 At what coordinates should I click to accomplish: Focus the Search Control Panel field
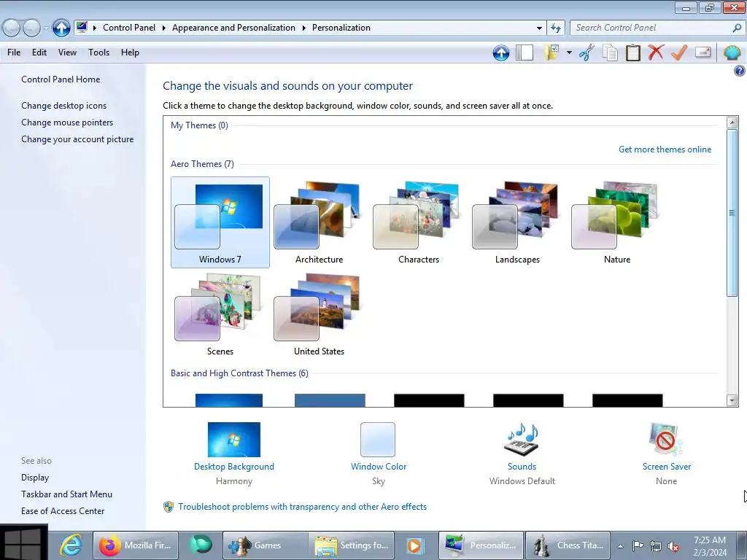pos(651,28)
